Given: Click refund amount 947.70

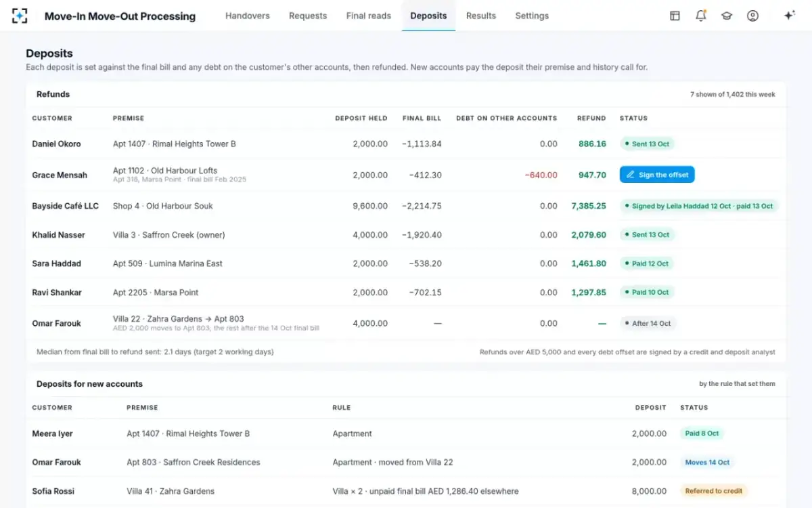Looking at the screenshot, I should [x=593, y=175].
